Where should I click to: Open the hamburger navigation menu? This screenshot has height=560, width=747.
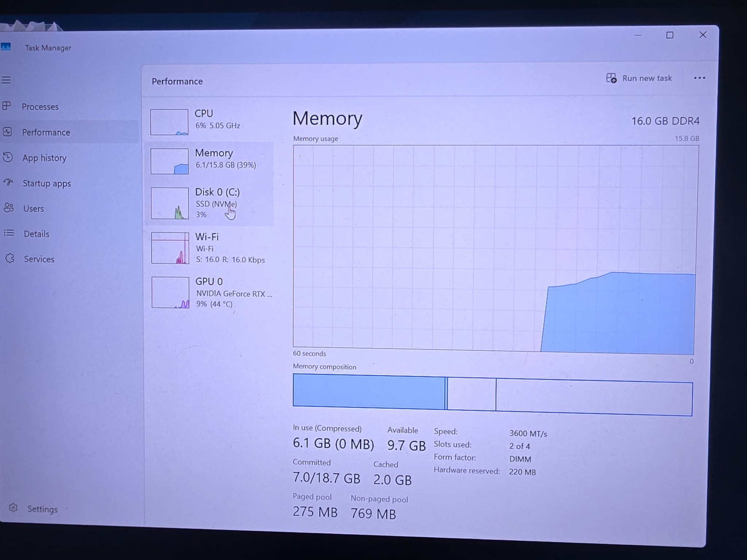tap(6, 80)
